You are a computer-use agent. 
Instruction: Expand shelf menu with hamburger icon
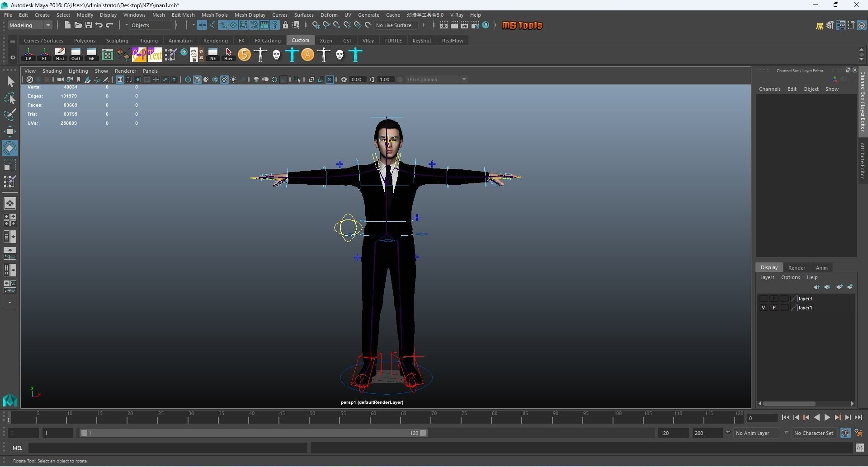click(x=13, y=41)
